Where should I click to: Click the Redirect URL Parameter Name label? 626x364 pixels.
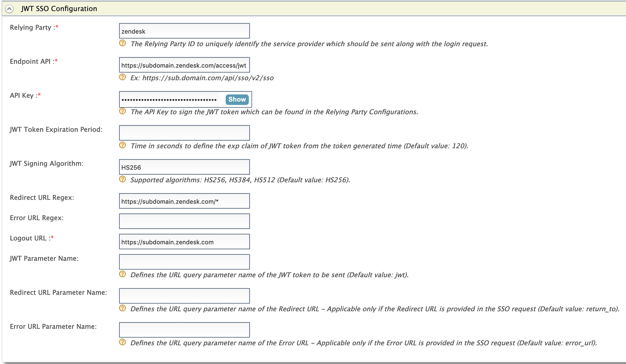click(58, 292)
